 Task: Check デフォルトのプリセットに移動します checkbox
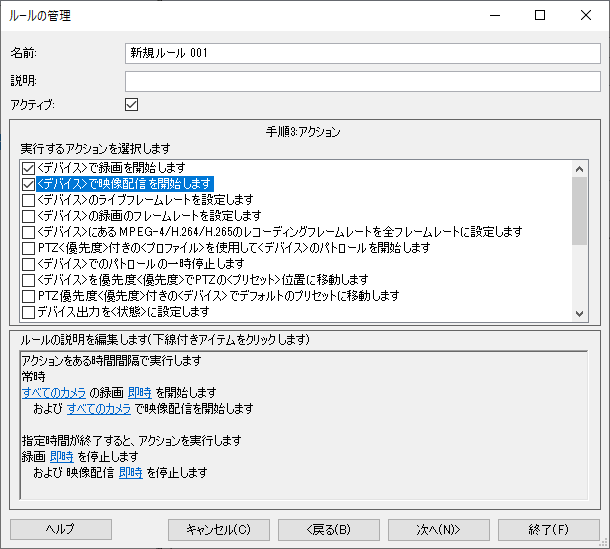point(28,296)
